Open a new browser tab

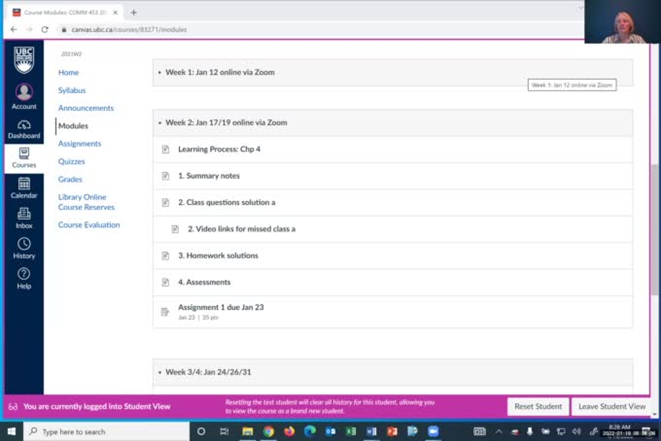point(134,13)
